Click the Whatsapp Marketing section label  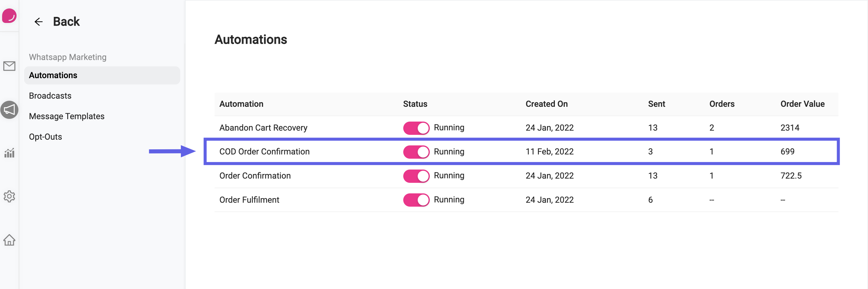[x=68, y=57]
